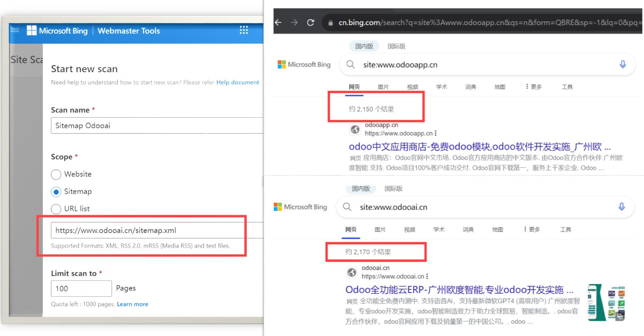Image resolution: width=644 pixels, height=336 pixels.
Task: Switch to 国际版 in upper search
Action: [x=397, y=46]
